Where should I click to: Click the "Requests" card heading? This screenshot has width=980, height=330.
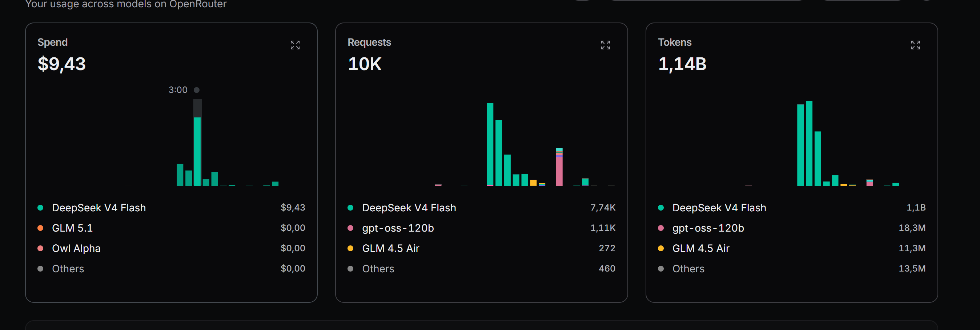[x=369, y=42]
